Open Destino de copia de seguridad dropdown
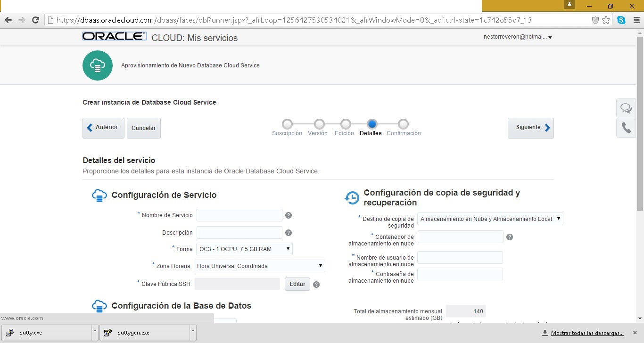 pyautogui.click(x=490, y=219)
